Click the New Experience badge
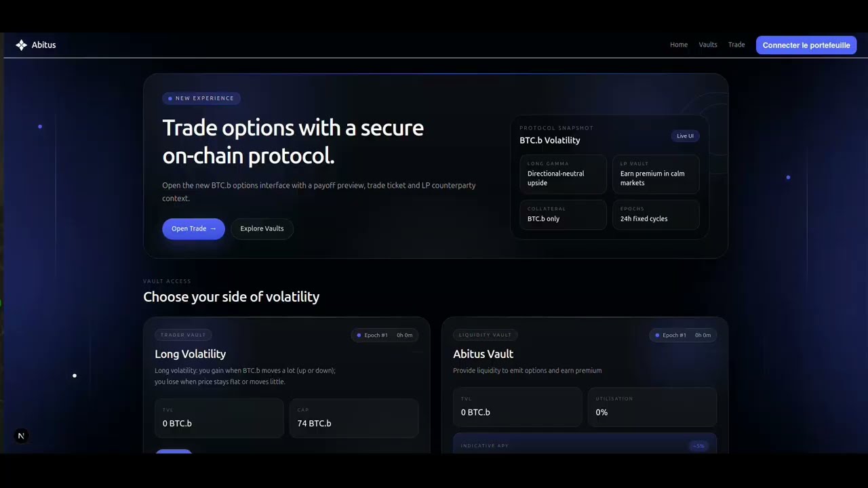The width and height of the screenshot is (868, 488). coord(201,98)
